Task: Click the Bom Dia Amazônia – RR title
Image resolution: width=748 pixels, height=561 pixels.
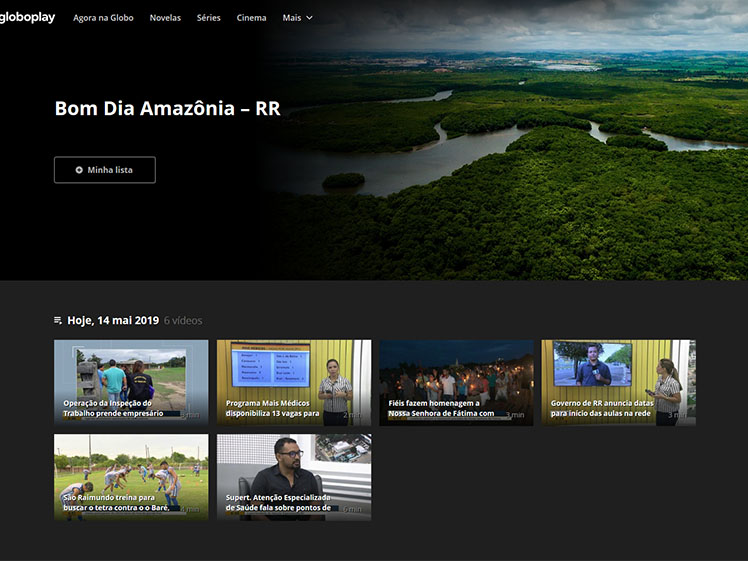Action: click(x=167, y=108)
